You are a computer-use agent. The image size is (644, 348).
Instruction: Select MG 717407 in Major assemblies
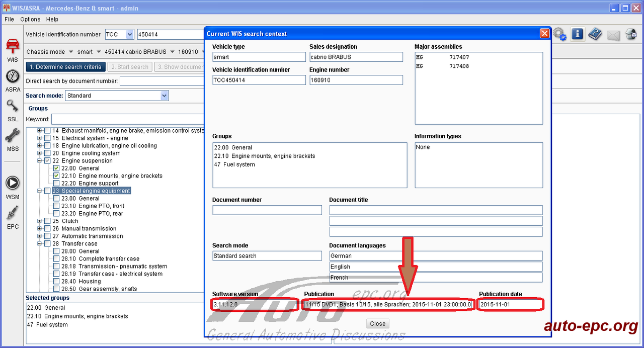coord(443,57)
